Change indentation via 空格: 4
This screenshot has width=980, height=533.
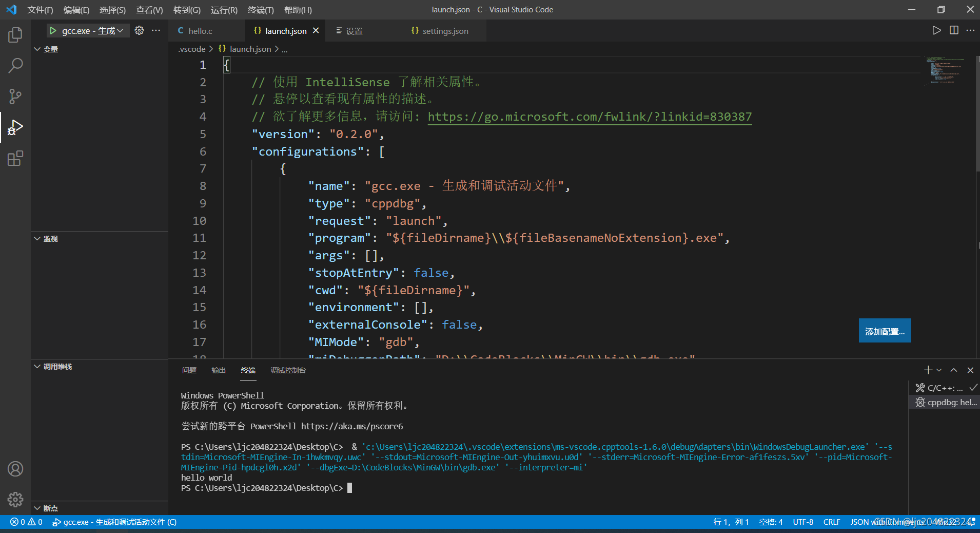771,522
